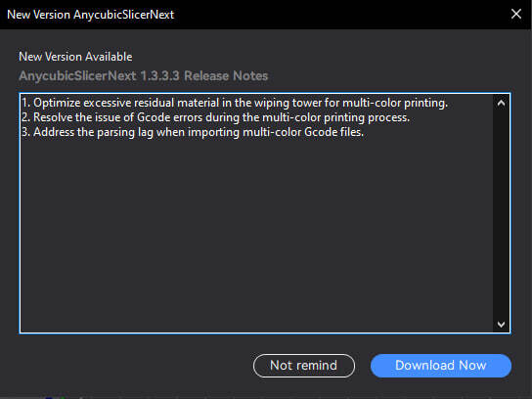Click the dialog title bar text
The width and height of the screenshot is (532, 399).
[x=90, y=15]
